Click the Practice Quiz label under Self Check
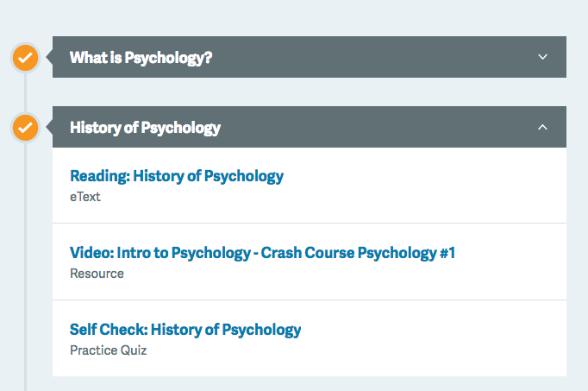 tap(108, 350)
